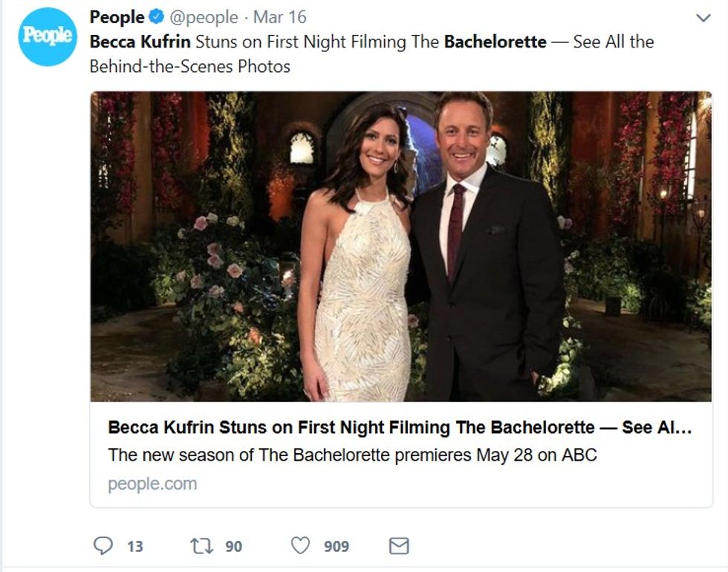Like the tweet with heart icon
The width and height of the screenshot is (728, 572).
tap(300, 546)
